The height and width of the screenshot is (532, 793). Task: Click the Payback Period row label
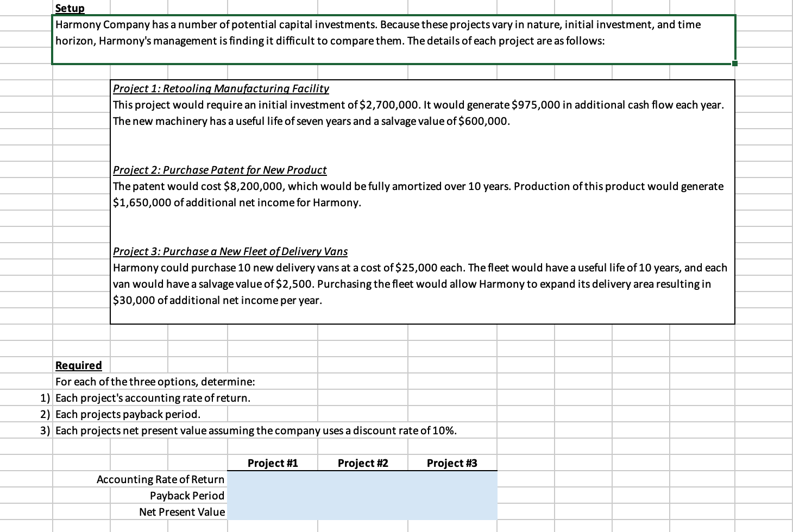point(187,495)
